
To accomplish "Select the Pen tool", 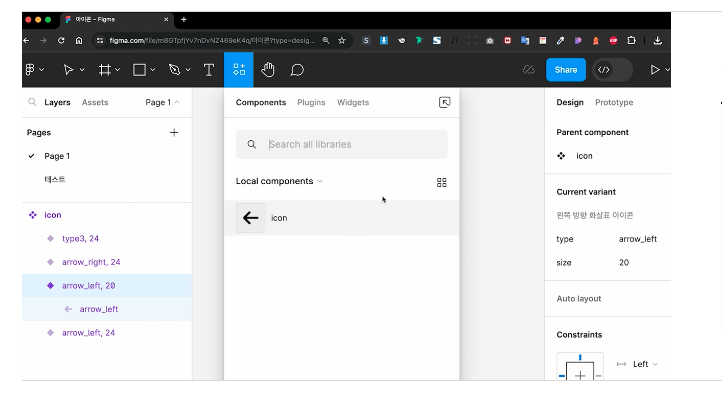I will [175, 70].
